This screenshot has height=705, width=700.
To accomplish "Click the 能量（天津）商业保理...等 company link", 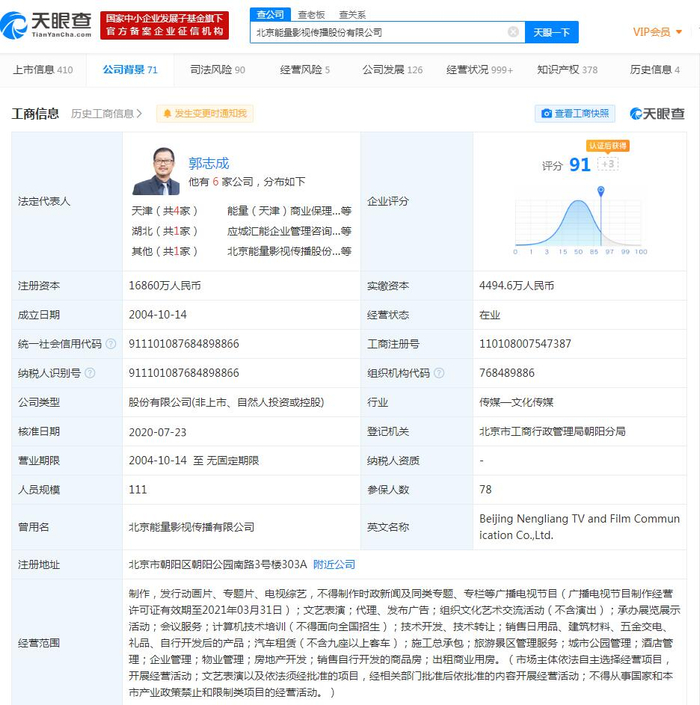I will (x=289, y=211).
